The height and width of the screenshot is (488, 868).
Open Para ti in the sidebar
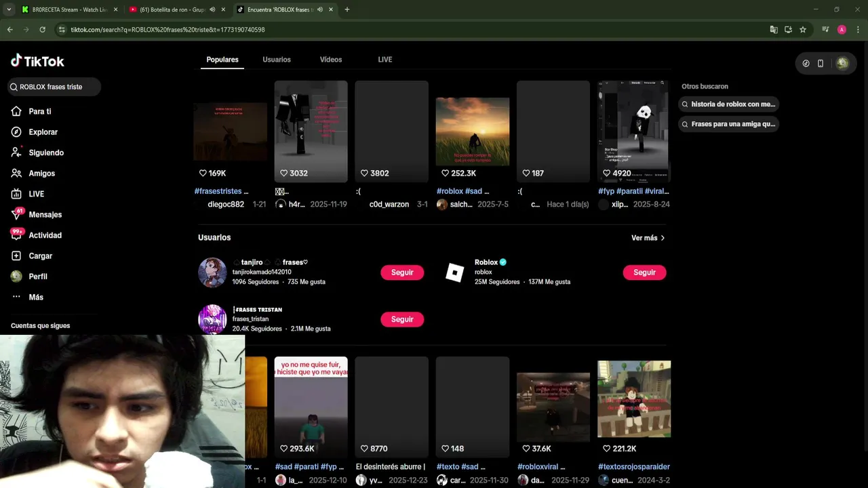click(39, 111)
